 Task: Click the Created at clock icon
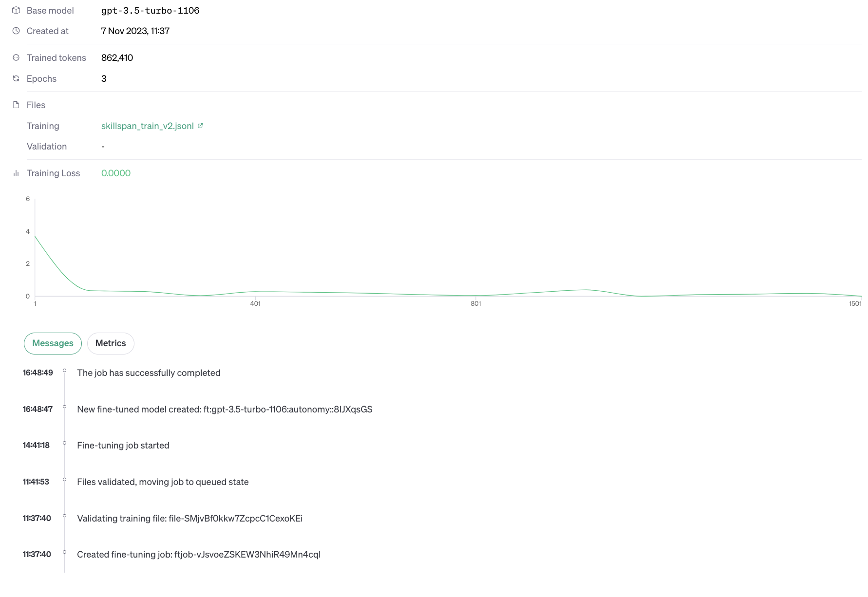[16, 31]
